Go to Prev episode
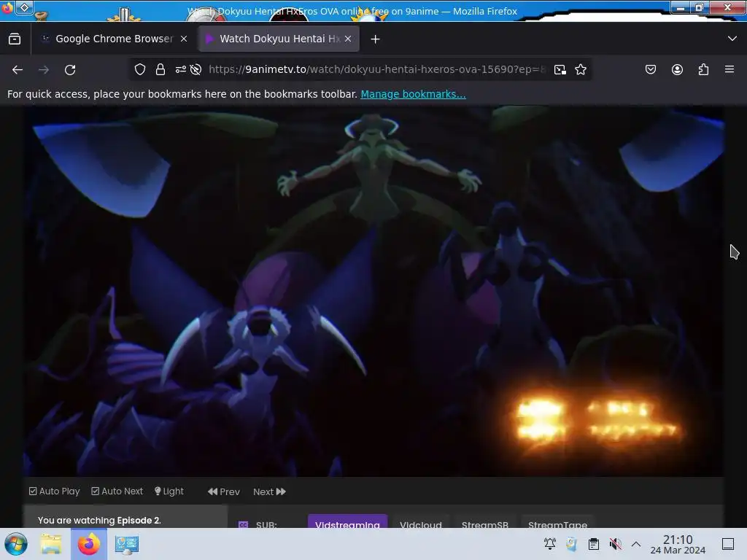747x560 pixels. (x=224, y=491)
